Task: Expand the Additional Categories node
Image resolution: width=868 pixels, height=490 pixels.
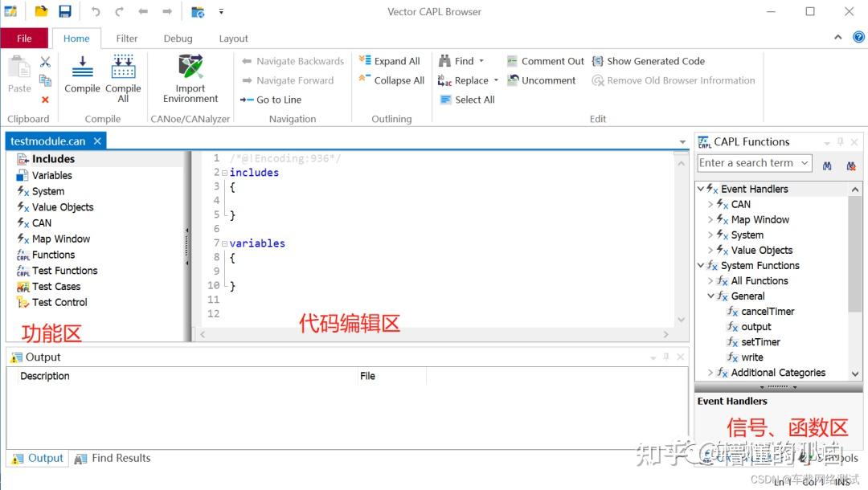Action: point(712,372)
